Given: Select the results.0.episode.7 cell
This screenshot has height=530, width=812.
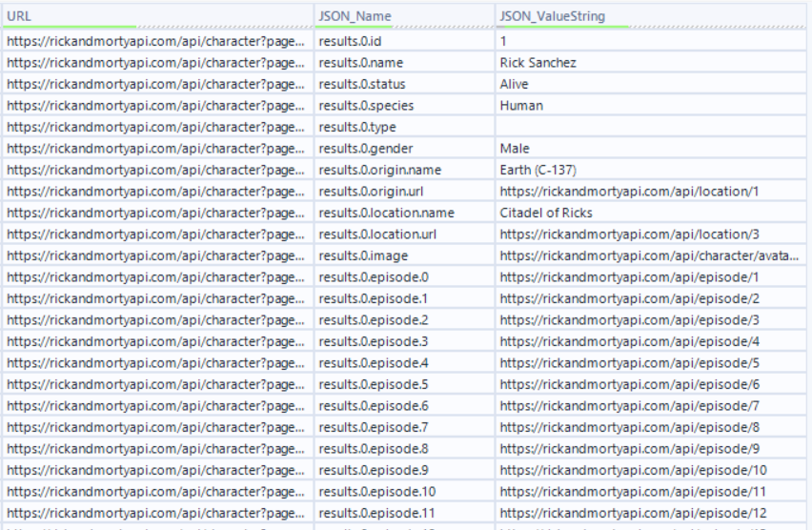Looking at the screenshot, I should click(404, 428).
